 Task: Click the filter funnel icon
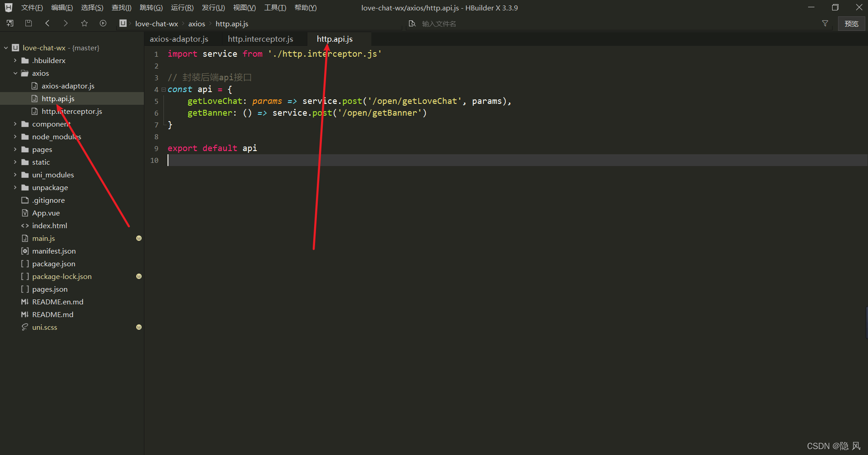(x=825, y=24)
